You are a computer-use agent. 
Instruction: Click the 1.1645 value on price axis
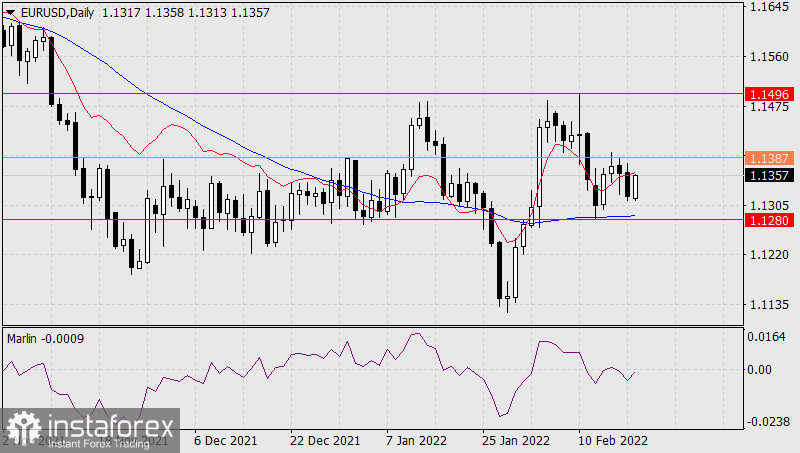click(x=771, y=8)
